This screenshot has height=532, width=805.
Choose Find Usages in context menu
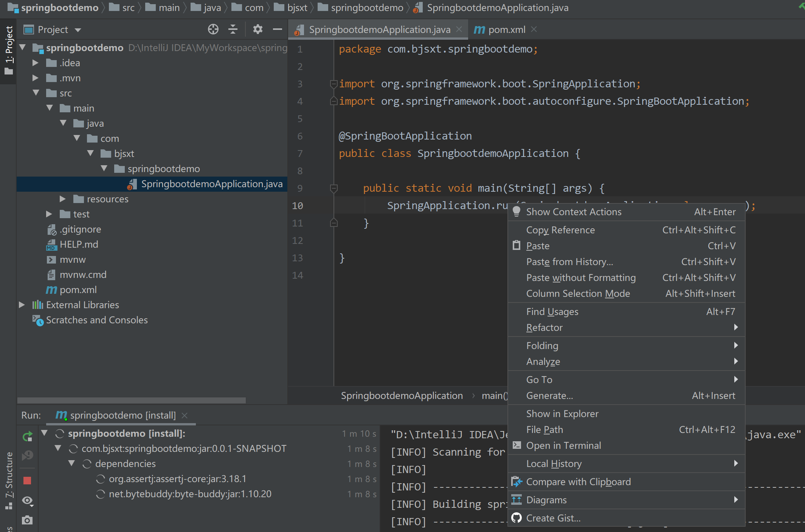click(x=626, y=312)
